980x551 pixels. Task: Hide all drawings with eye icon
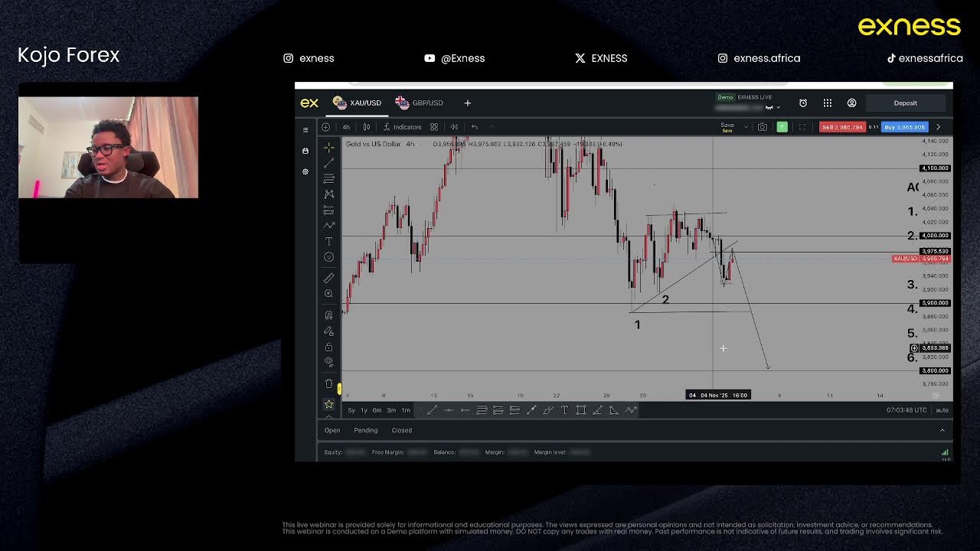(x=328, y=361)
